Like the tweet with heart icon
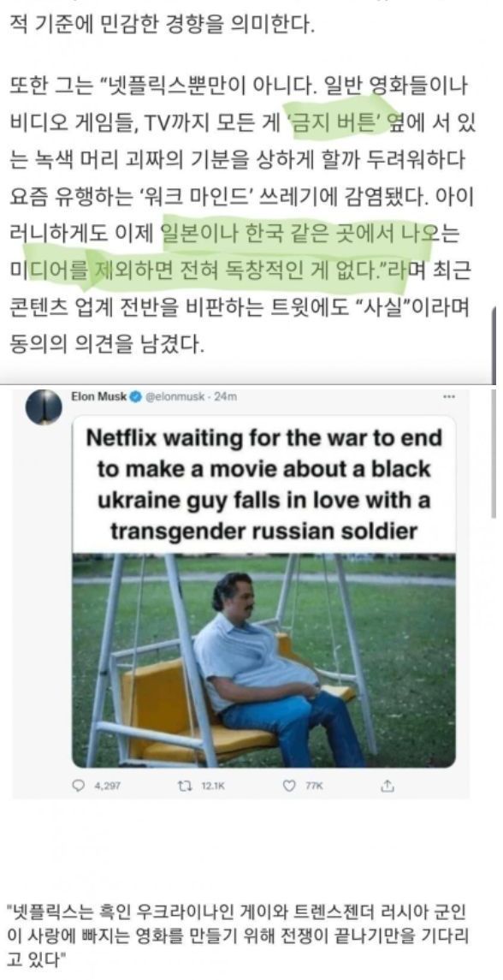This screenshot has width=503, height=980. pyautogui.click(x=288, y=787)
